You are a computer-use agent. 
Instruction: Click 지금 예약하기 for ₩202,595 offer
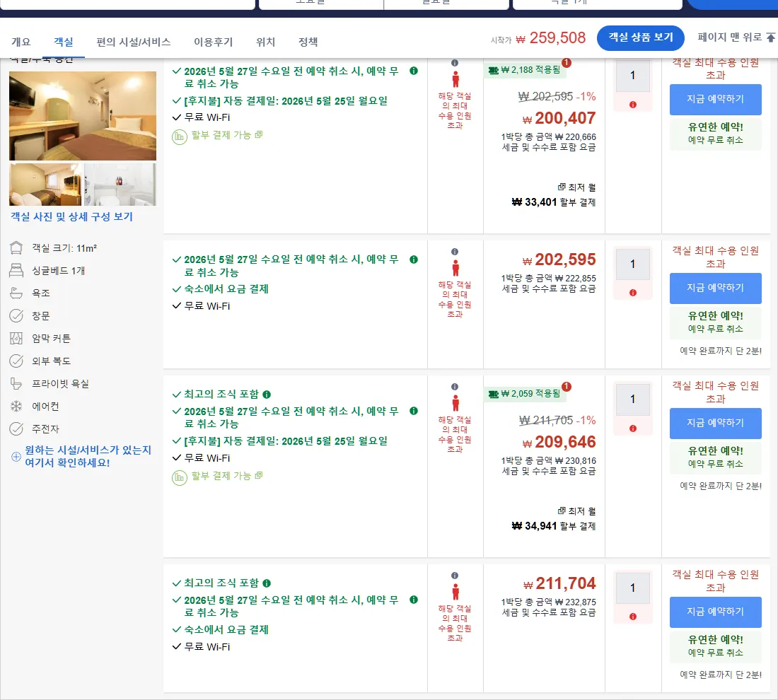pyautogui.click(x=716, y=288)
